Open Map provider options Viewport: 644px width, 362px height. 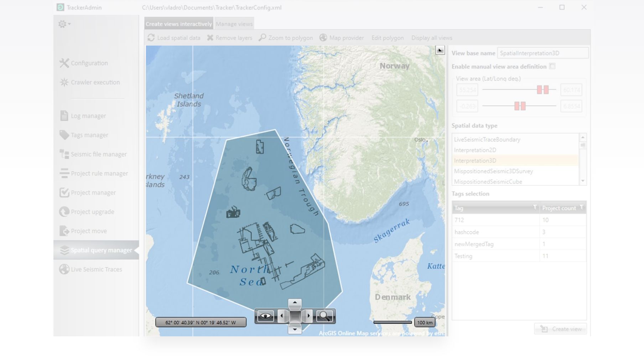click(342, 38)
